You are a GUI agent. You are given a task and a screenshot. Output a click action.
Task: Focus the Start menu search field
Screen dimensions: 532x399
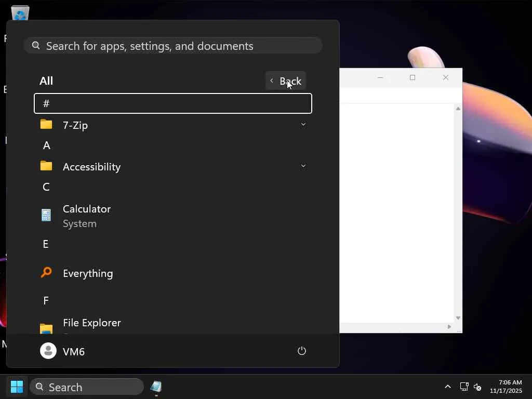173,46
